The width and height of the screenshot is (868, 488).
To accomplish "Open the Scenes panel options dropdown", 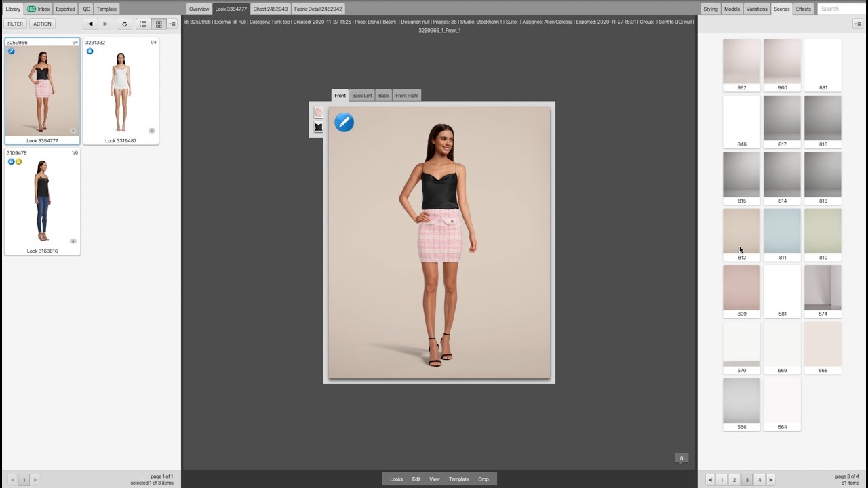I will [858, 24].
